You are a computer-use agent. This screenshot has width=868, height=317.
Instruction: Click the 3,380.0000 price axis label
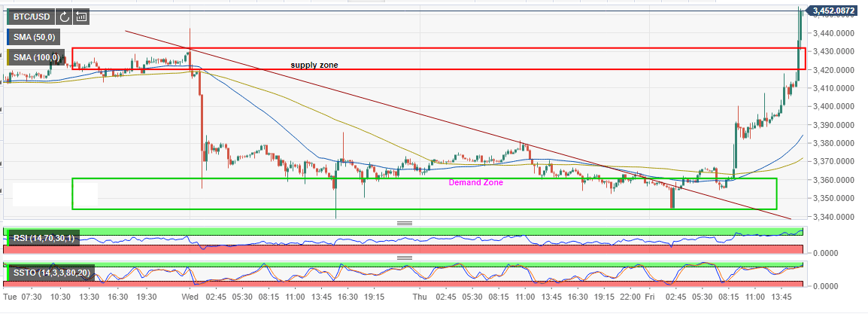tap(833, 143)
